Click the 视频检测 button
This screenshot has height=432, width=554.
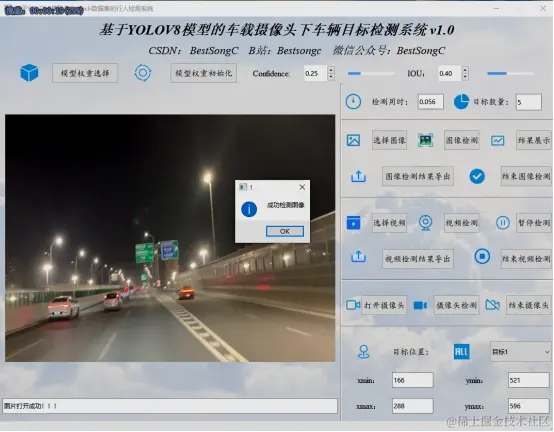[x=461, y=223]
